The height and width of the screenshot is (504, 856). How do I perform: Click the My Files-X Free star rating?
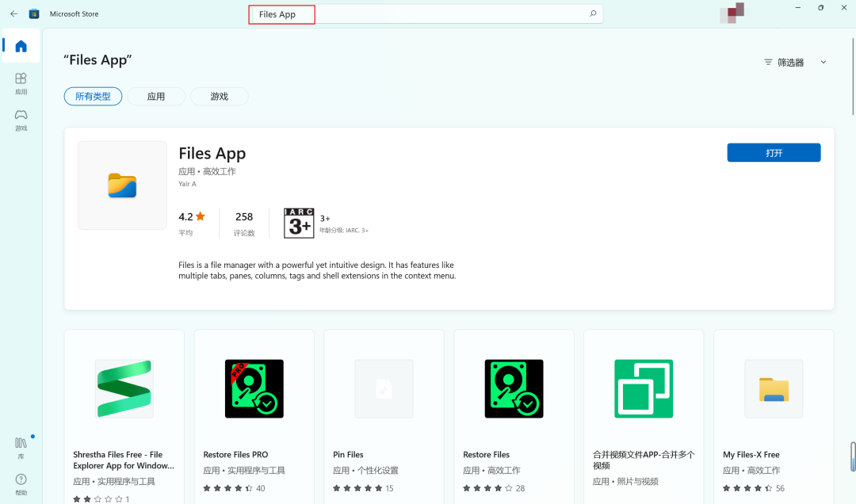[747, 488]
